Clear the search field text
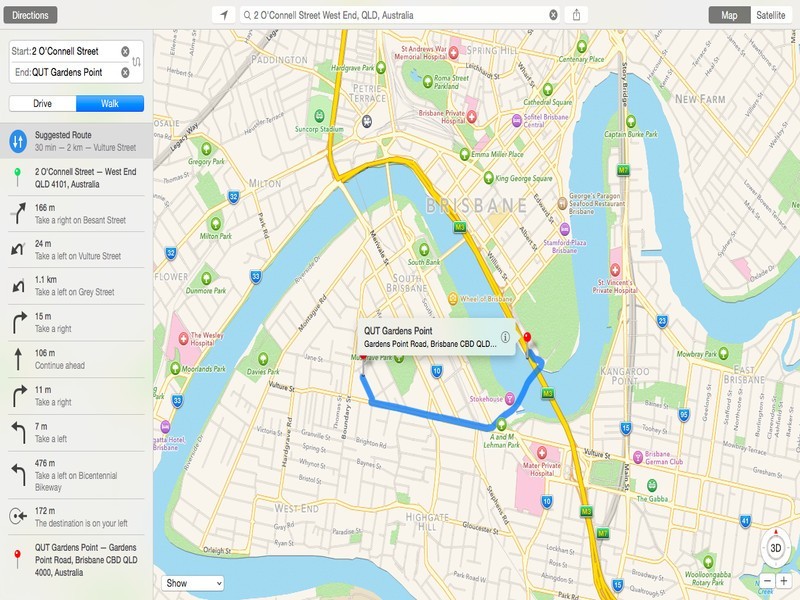The image size is (800, 600). tap(553, 15)
